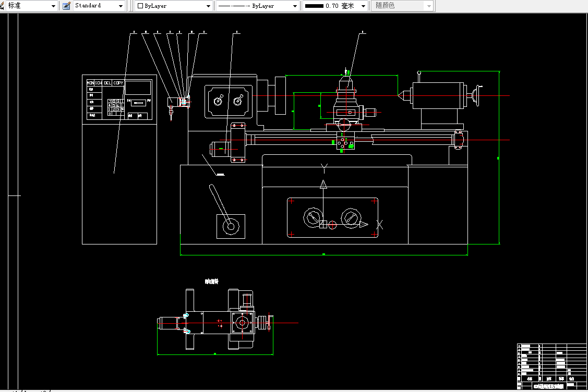Click the Y axis arrow marker
This screenshot has width=588, height=392.
click(x=323, y=184)
